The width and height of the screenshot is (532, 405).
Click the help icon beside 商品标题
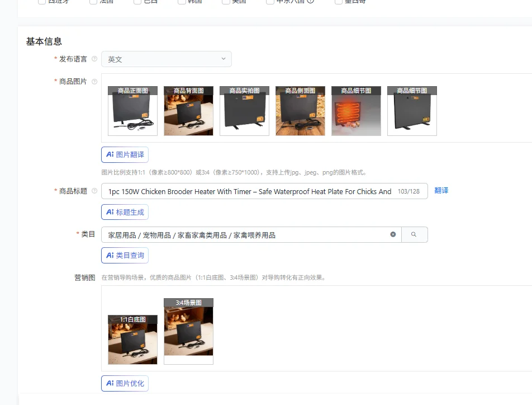click(94, 191)
